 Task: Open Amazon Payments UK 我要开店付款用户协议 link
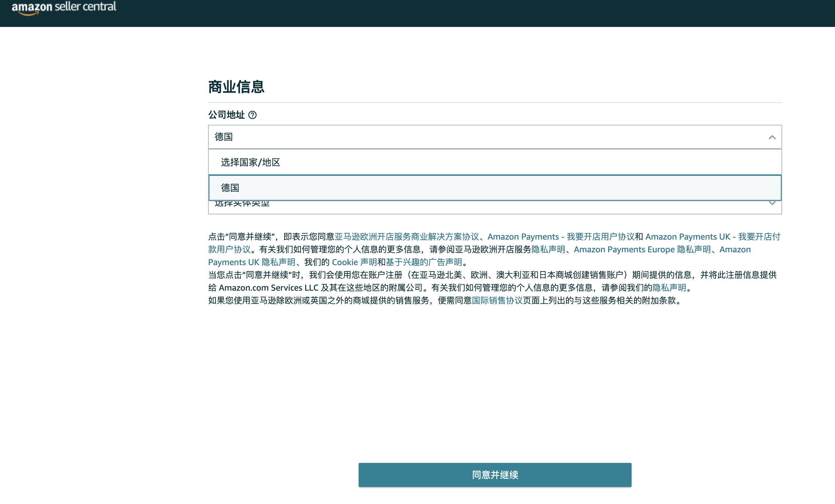(712, 237)
